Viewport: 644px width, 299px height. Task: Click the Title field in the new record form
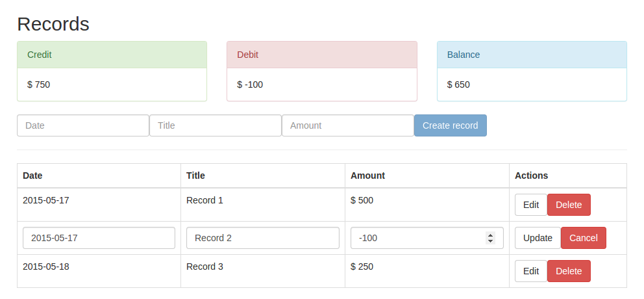216,125
